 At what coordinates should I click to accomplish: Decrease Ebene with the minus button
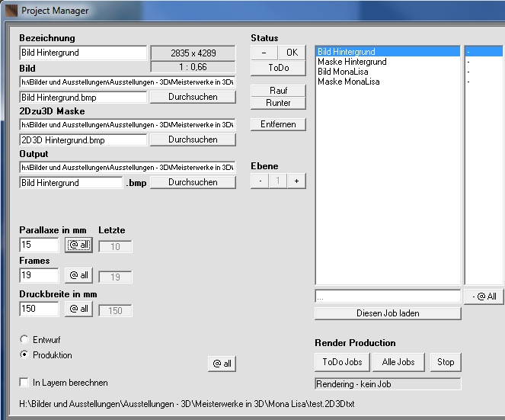click(260, 181)
